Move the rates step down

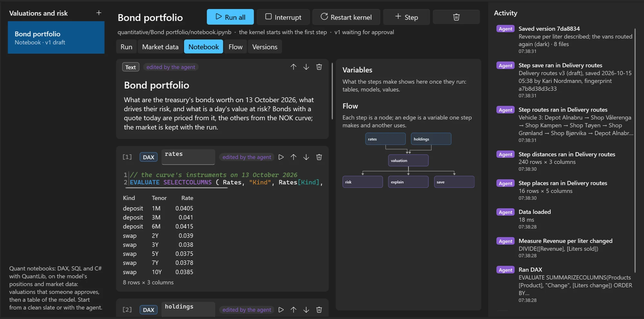306,157
